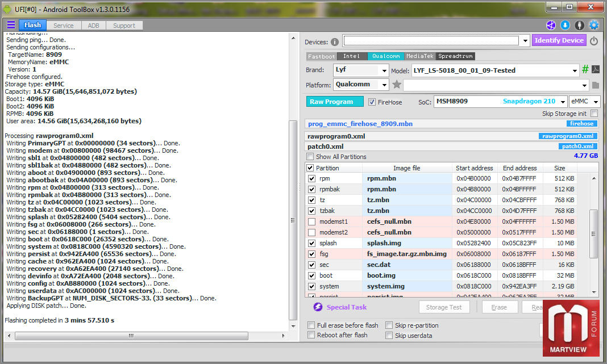Select the Intel mode tab
Viewport: 607px width, 364px height.
[x=351, y=56]
